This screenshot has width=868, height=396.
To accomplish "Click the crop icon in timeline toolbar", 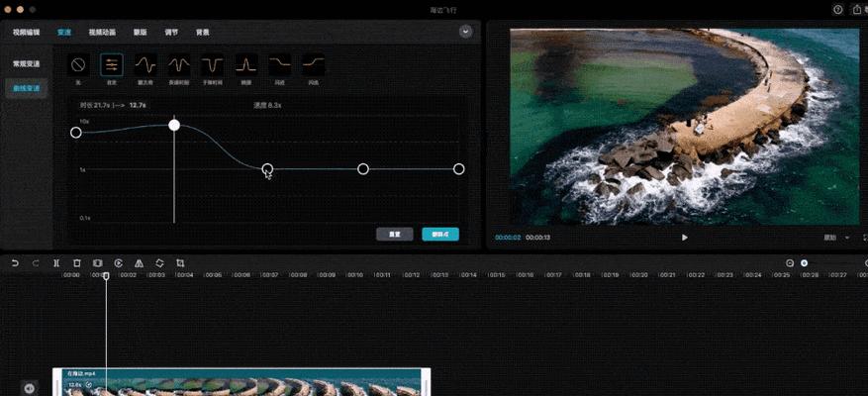I will point(180,263).
